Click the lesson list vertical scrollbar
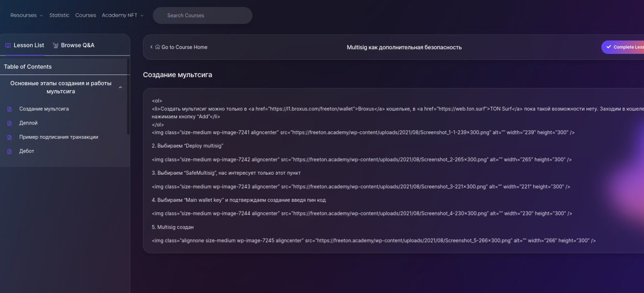Screen dimensions: 644x293 click(x=128, y=96)
